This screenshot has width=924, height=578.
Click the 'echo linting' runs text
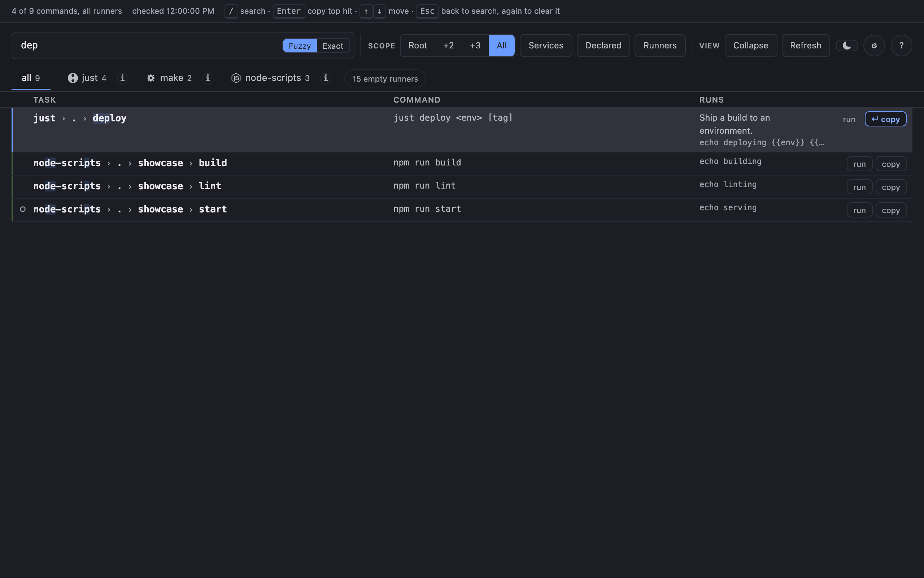(x=728, y=185)
